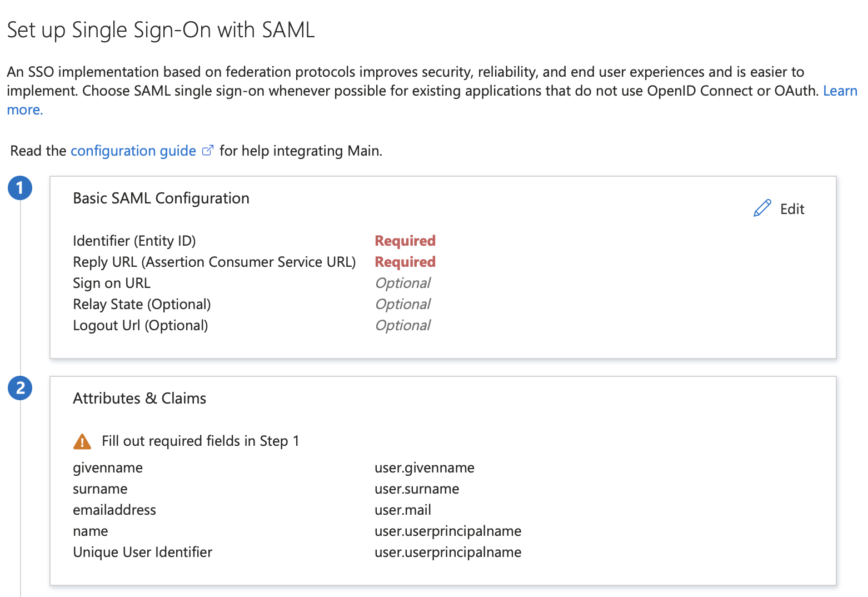Select the Relay State (Optional) field row

point(141,304)
